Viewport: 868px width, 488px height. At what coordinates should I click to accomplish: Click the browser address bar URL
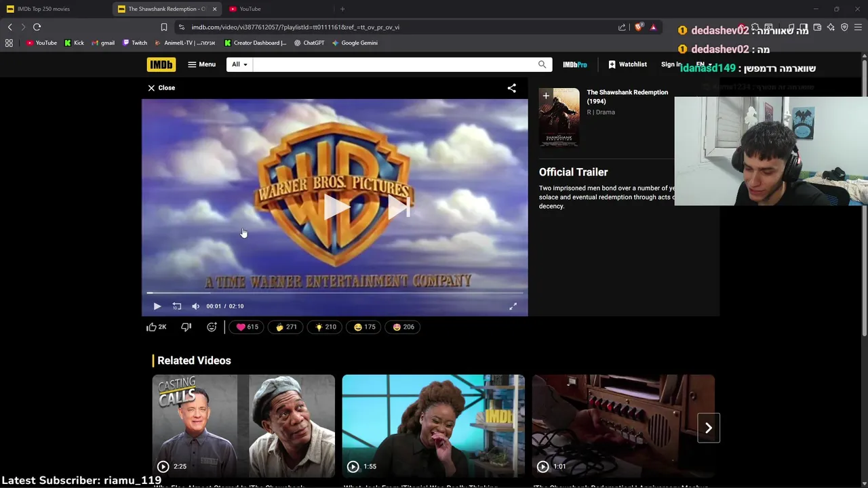[296, 27]
